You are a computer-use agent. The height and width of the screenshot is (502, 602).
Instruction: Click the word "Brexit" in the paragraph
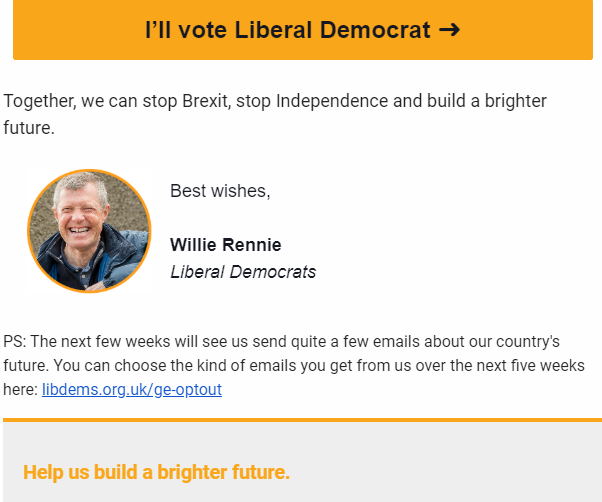(207, 101)
